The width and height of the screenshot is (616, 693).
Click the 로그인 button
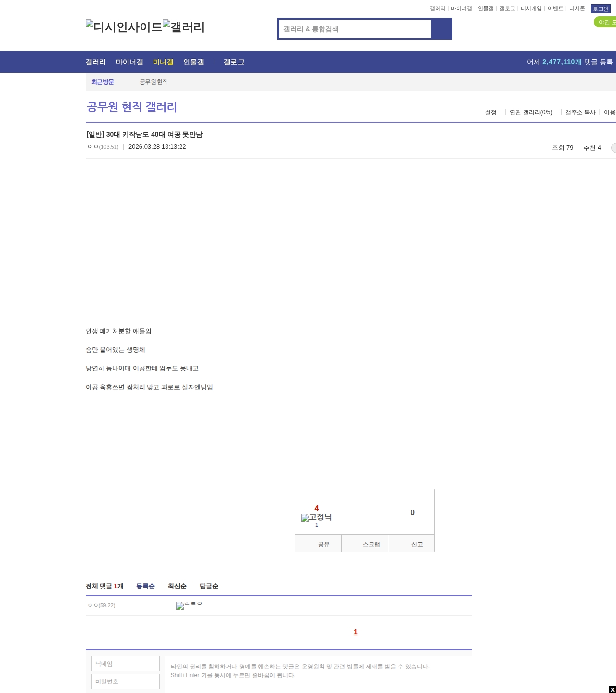click(601, 9)
